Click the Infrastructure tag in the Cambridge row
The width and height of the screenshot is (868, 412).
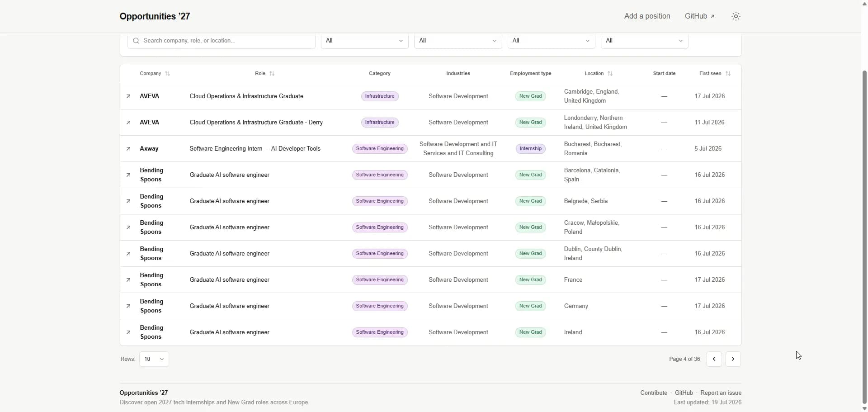[x=380, y=96]
